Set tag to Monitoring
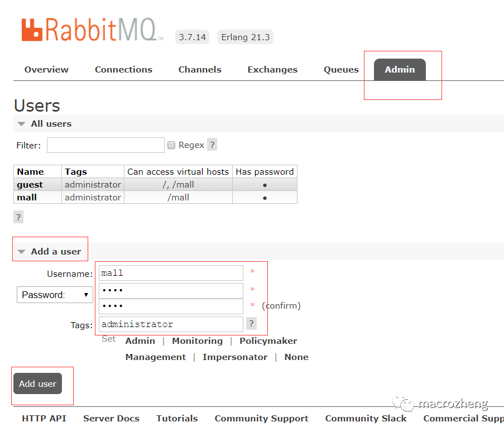This screenshot has width=504, height=427. (x=197, y=340)
